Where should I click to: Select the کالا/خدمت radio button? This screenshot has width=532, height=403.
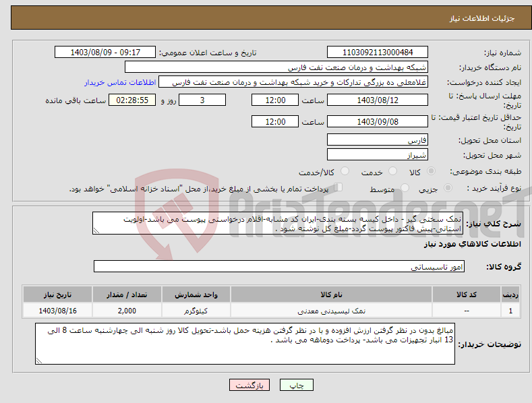tap(345, 171)
